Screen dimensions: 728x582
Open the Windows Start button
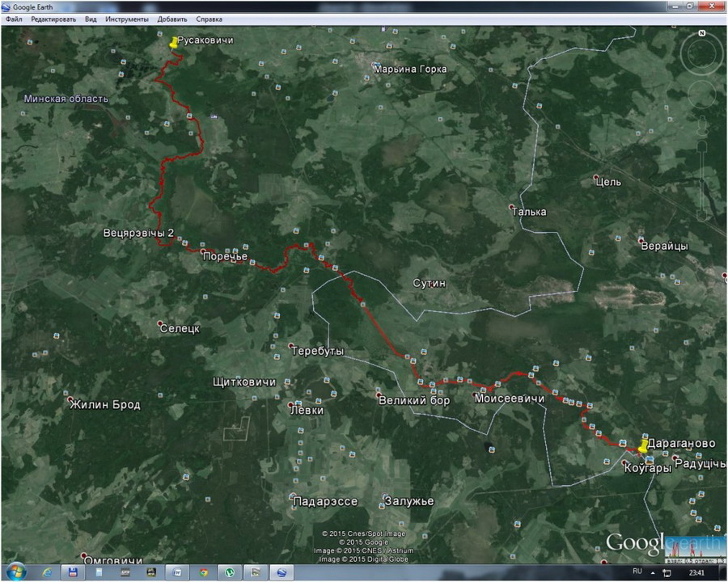click(16, 572)
